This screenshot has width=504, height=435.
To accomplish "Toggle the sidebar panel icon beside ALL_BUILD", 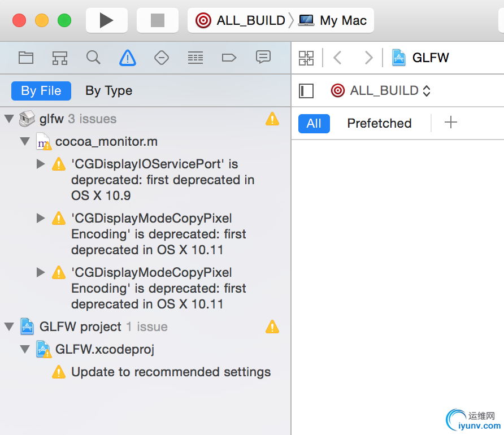I will (306, 90).
